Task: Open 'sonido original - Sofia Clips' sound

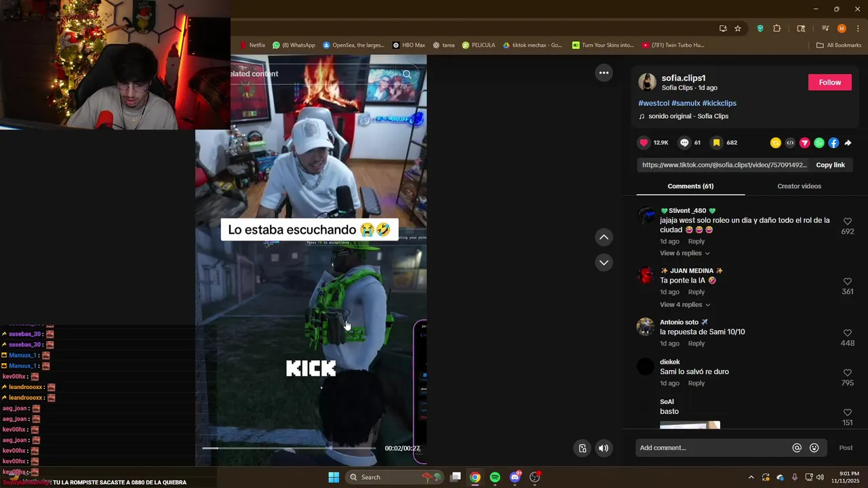Action: coord(688,116)
